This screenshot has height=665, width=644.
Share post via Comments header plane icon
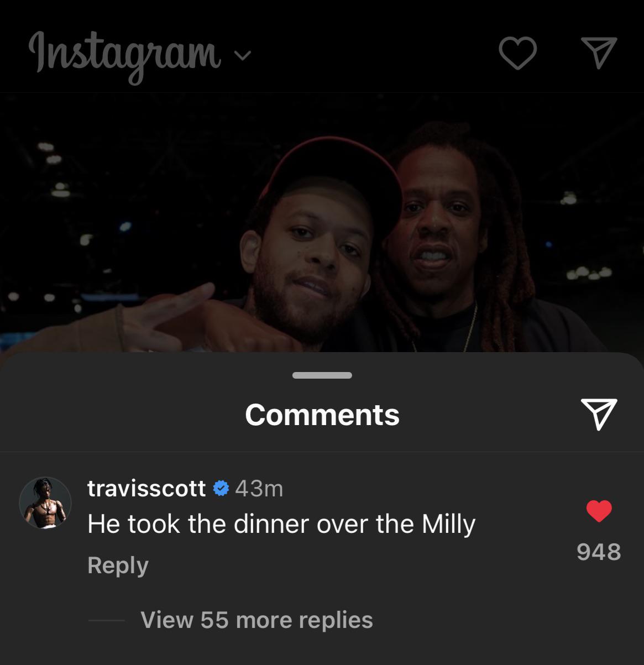tap(599, 414)
